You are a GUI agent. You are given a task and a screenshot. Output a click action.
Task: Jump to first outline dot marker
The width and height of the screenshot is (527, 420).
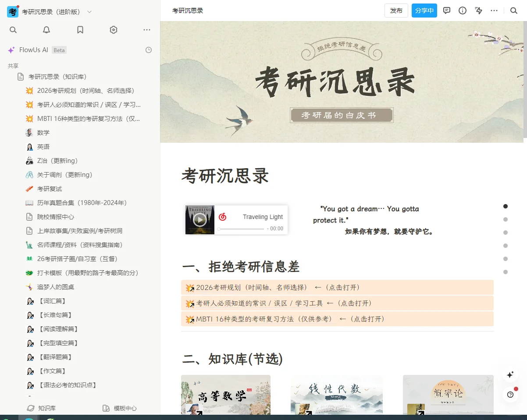[x=506, y=206]
